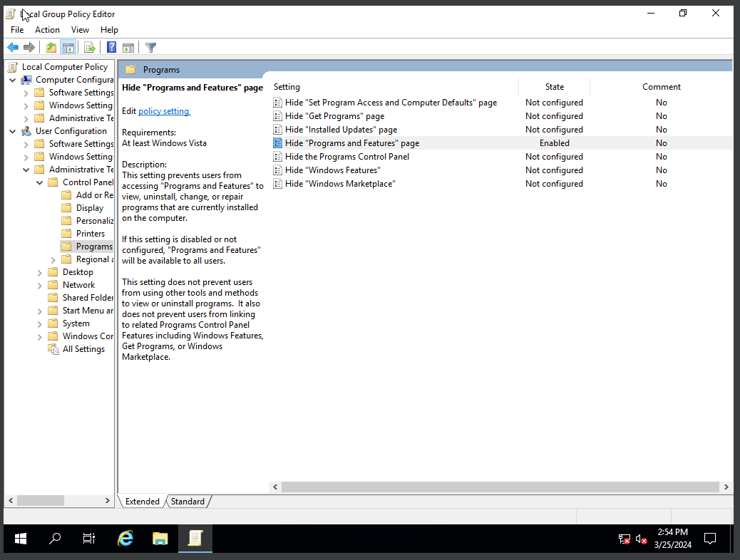The width and height of the screenshot is (740, 560).
Task: Select the Shared Folders tree item
Action: pyautogui.click(x=88, y=298)
